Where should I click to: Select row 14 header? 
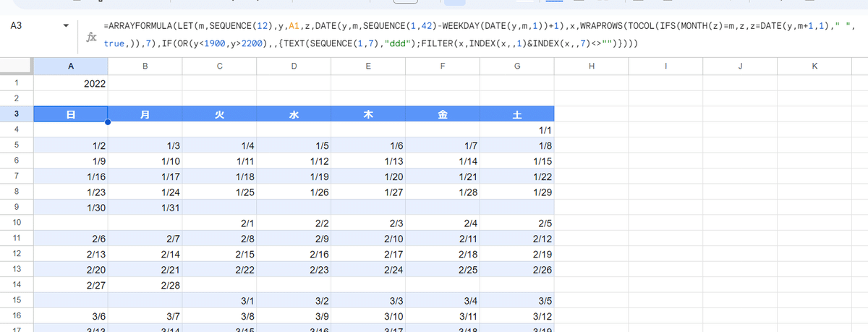[17, 285]
